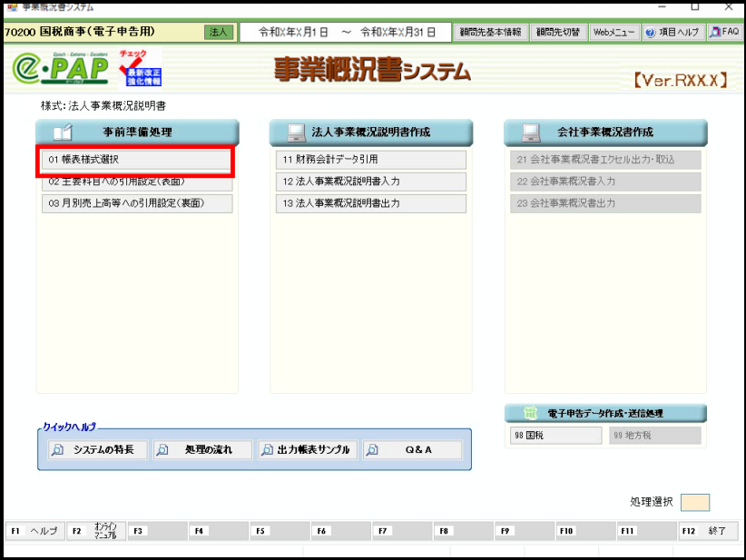746x560 pixels.
Task: Open 98 国税 e-filing processing
Action: (555, 436)
